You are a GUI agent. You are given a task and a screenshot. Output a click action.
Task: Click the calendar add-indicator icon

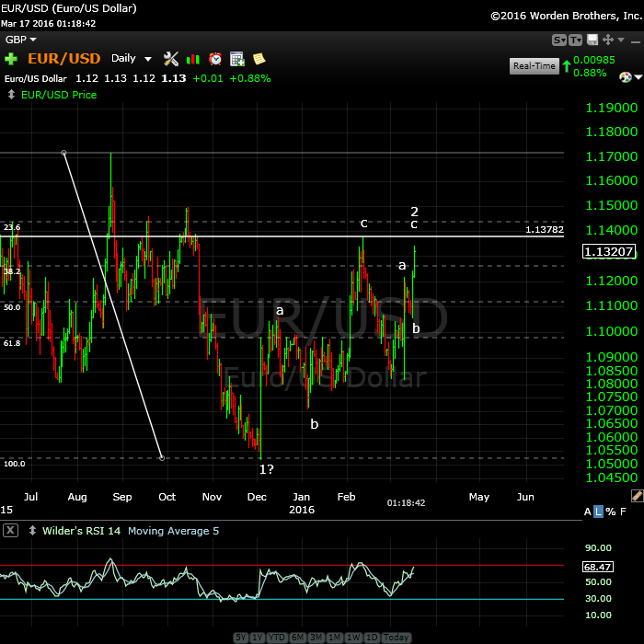click(237, 59)
